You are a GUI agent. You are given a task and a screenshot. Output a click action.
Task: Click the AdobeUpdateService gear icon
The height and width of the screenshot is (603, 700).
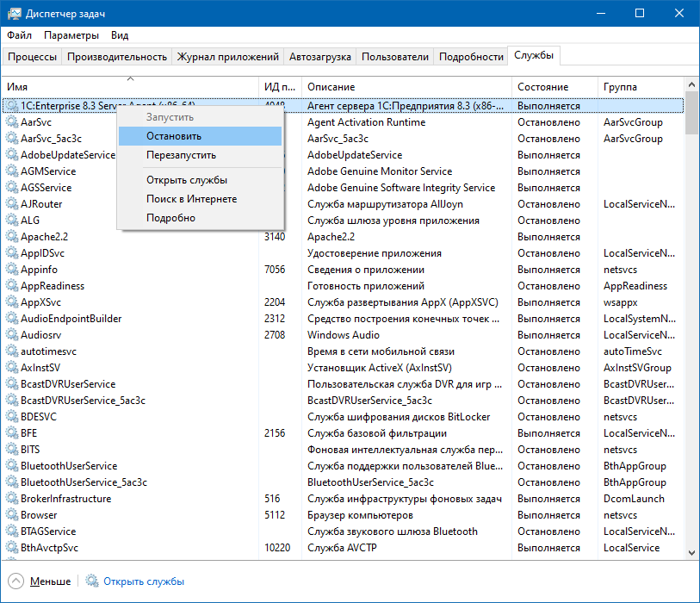click(x=12, y=155)
